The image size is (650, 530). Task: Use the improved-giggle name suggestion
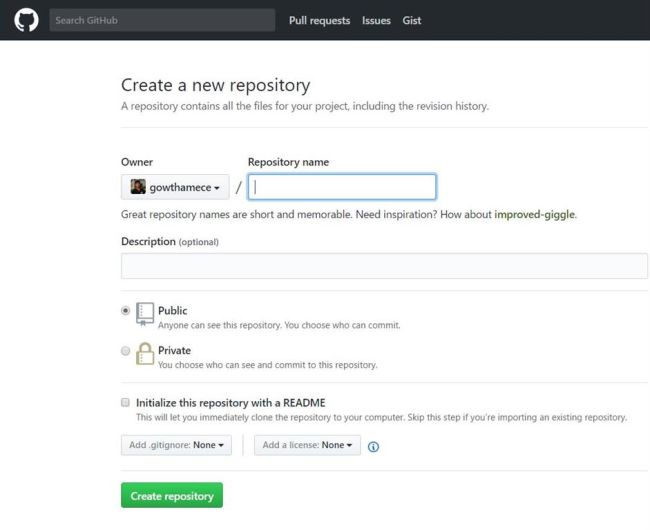tap(535, 214)
